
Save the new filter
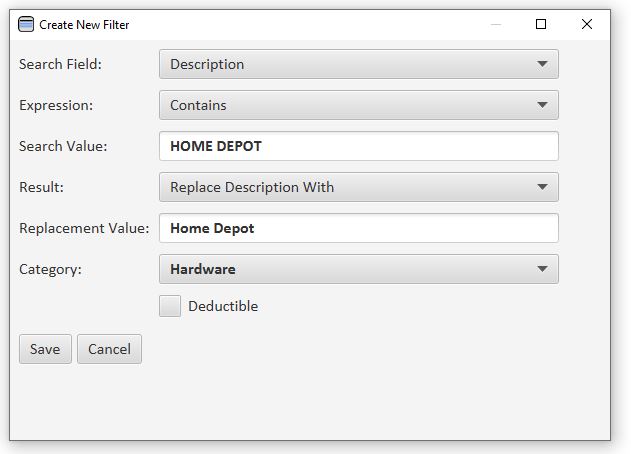(x=45, y=349)
